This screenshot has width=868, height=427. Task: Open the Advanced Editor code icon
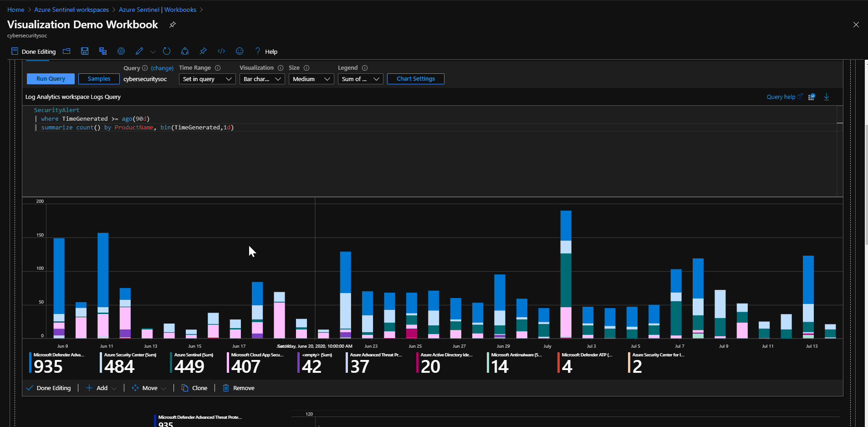coord(221,51)
